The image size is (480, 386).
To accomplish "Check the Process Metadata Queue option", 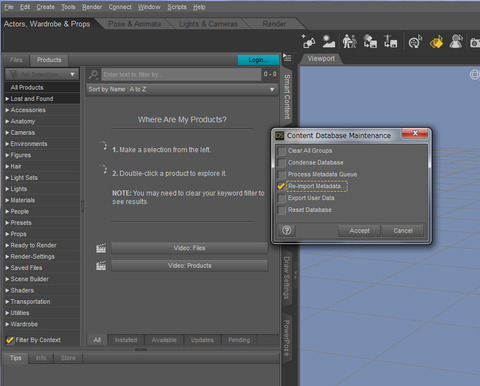I will click(x=282, y=175).
